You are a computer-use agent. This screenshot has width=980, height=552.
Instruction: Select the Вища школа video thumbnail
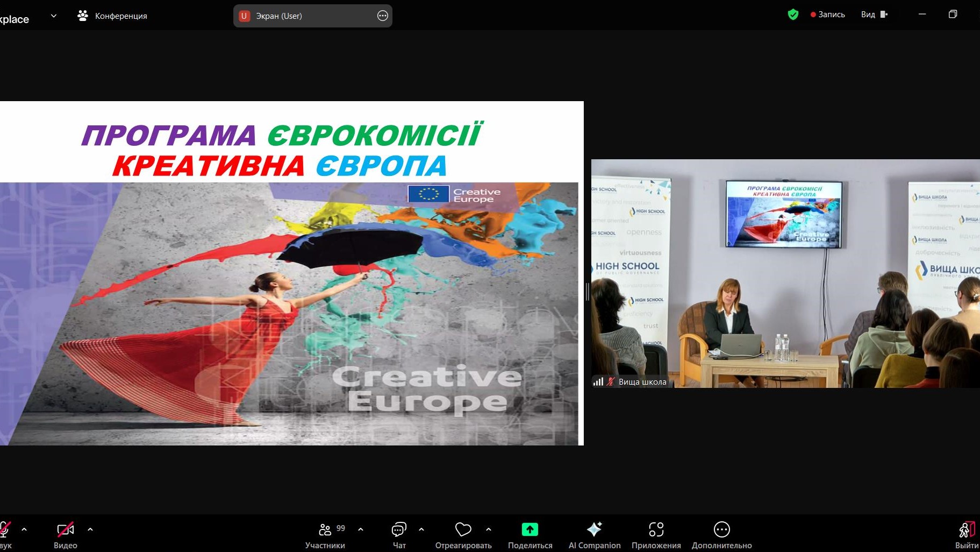coord(785,273)
